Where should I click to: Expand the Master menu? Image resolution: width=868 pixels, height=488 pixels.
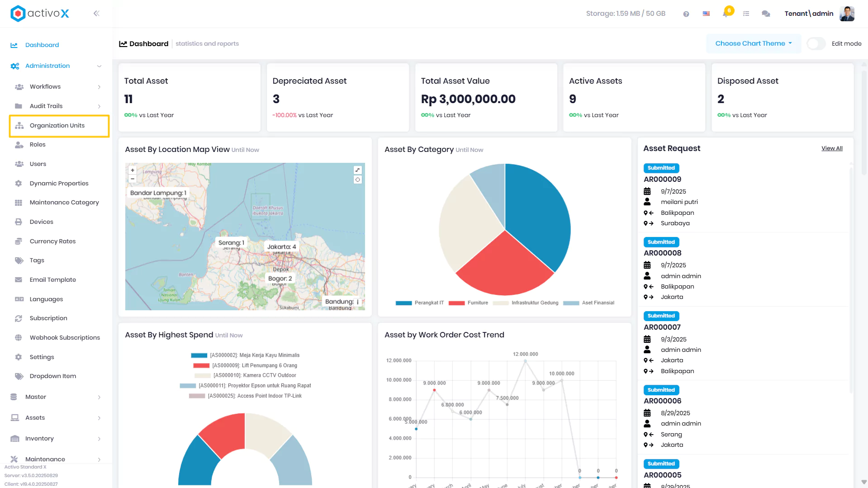[x=99, y=397]
